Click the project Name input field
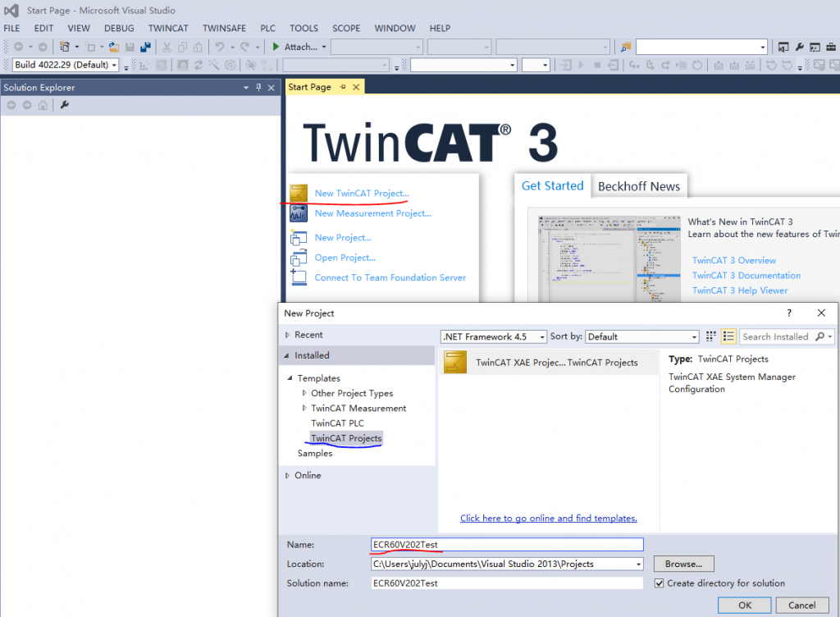The width and height of the screenshot is (840, 617). coord(507,545)
